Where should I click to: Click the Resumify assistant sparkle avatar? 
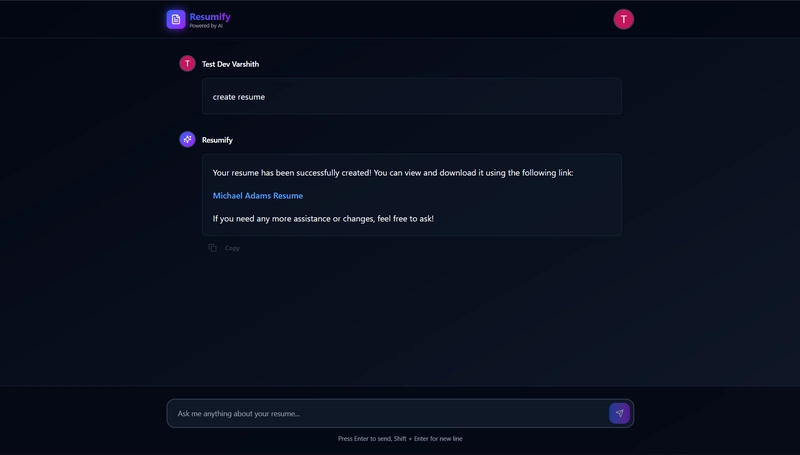(x=187, y=140)
